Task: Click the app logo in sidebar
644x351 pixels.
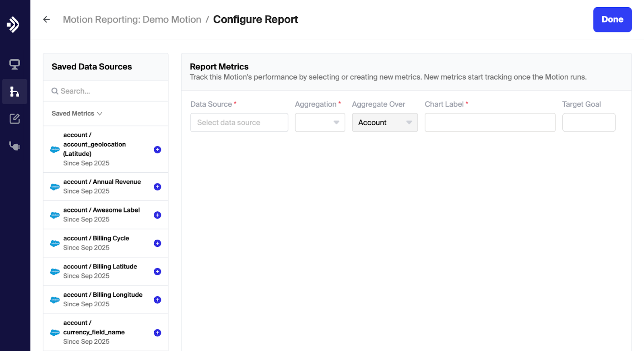Action: tap(13, 25)
